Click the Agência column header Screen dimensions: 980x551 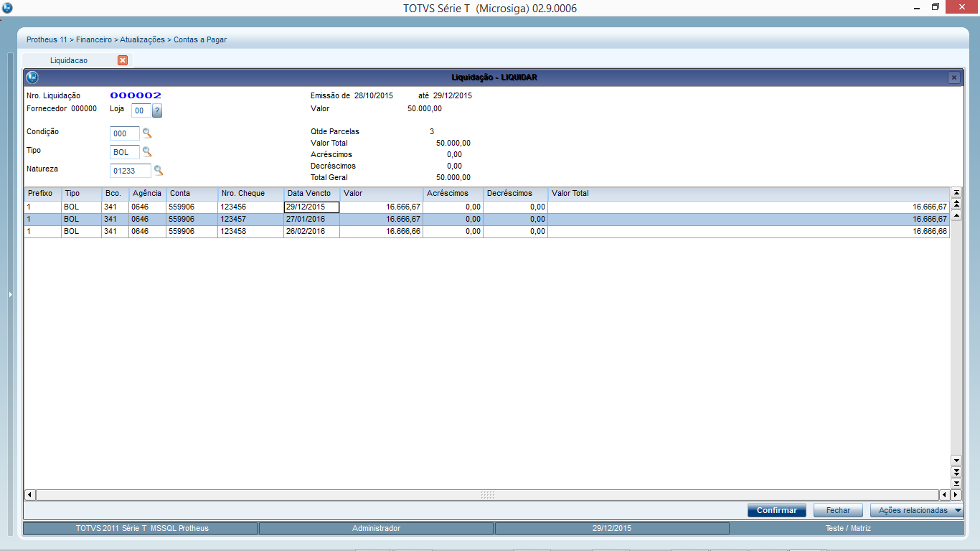[147, 194]
